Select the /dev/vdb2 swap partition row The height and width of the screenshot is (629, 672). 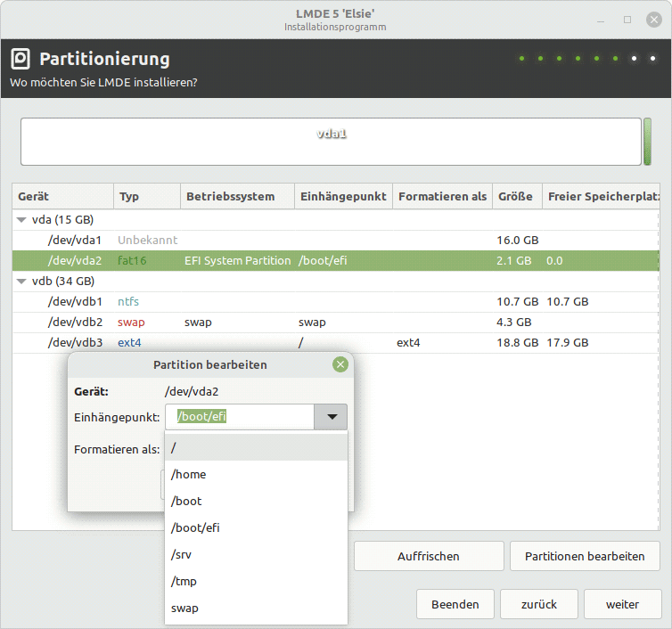coord(336,323)
